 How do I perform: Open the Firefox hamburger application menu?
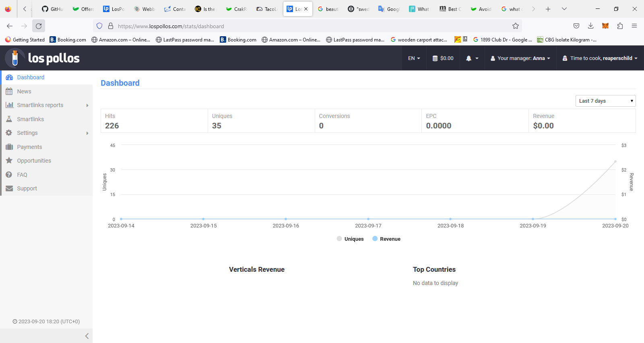[x=634, y=26]
